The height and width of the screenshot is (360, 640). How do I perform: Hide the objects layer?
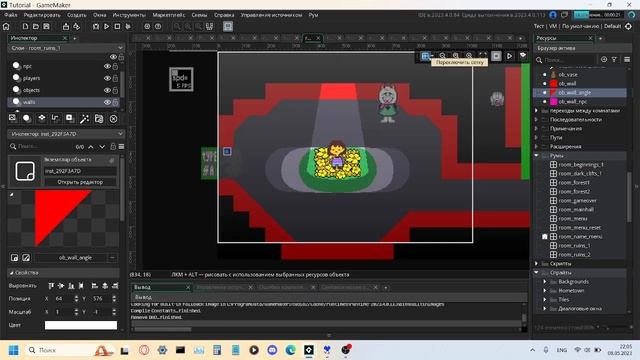pyautogui.click(x=107, y=90)
